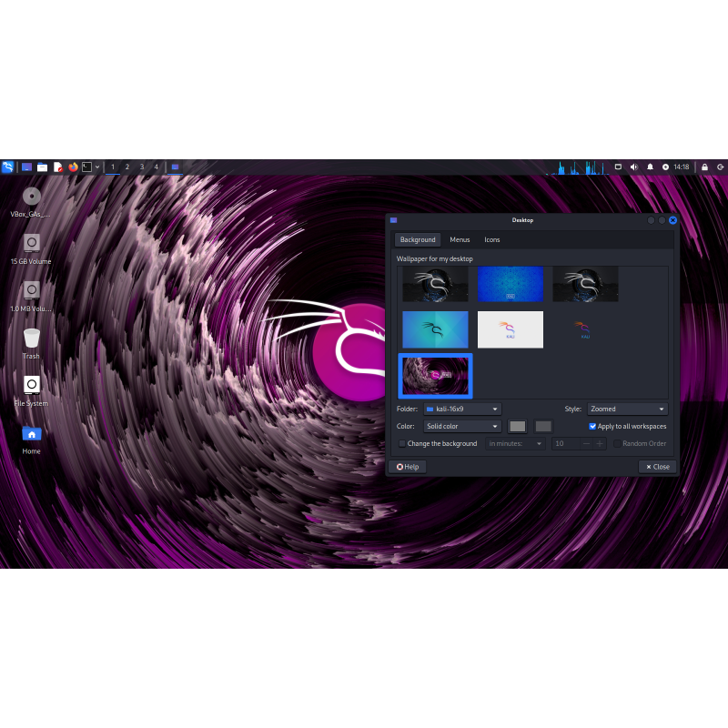Click the Close button in the dialog
The height and width of the screenshot is (728, 728).
(x=657, y=466)
